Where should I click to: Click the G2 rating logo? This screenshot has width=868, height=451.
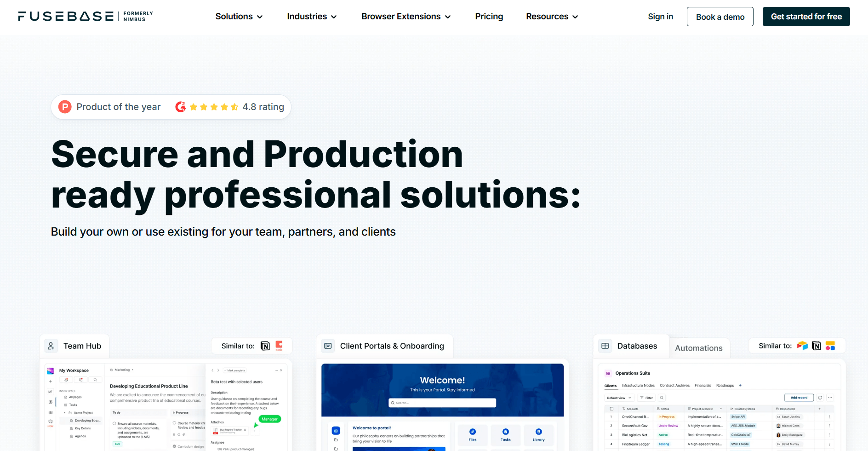click(181, 107)
